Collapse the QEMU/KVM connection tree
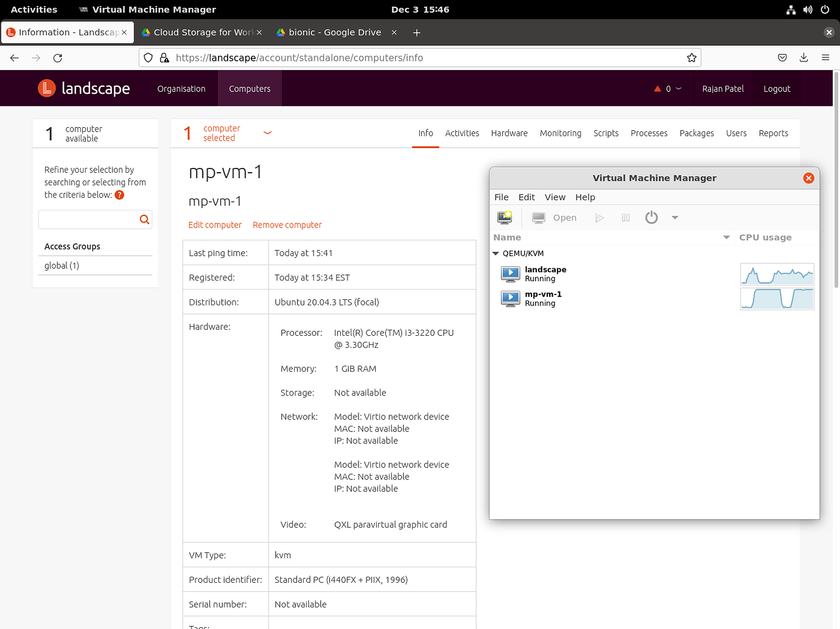 (495, 254)
